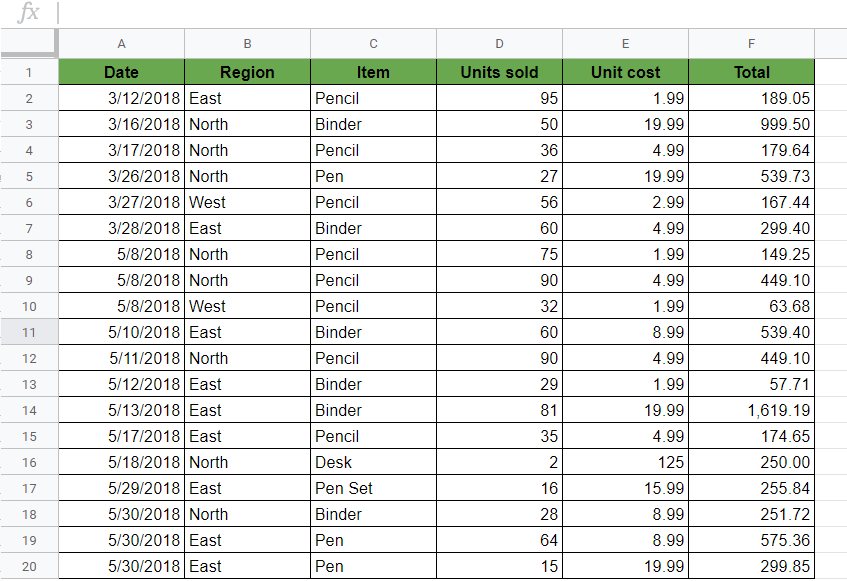847x581 pixels.
Task: Click the Region header cell
Action: coord(247,72)
